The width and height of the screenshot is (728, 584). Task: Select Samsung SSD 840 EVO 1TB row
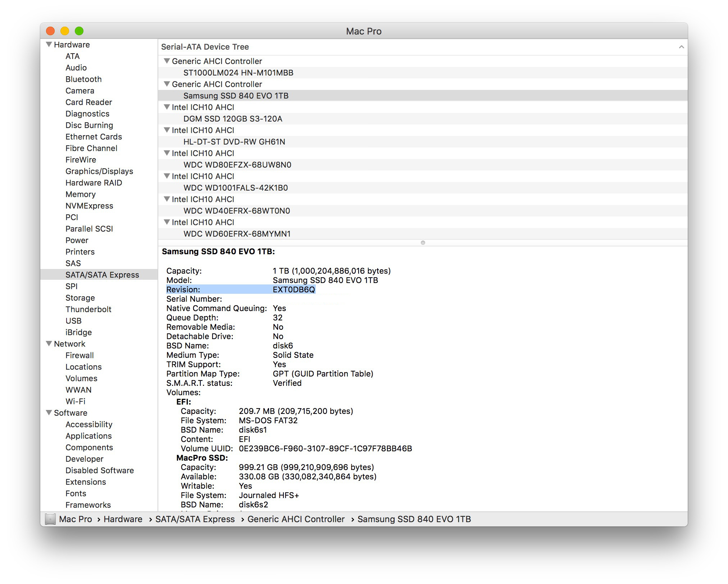(423, 96)
